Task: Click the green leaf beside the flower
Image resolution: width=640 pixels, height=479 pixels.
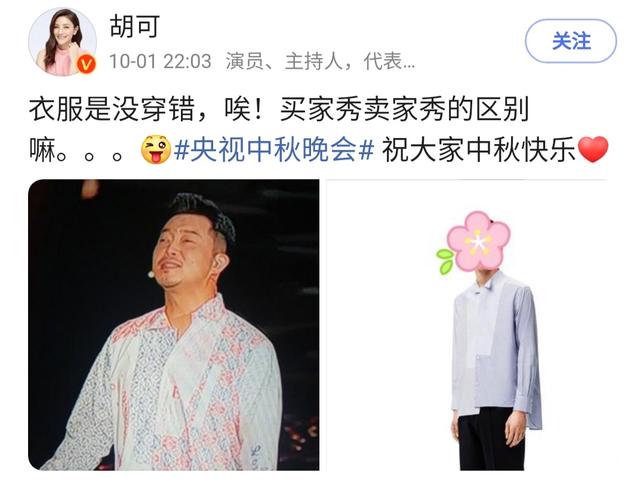Action: tap(445, 261)
